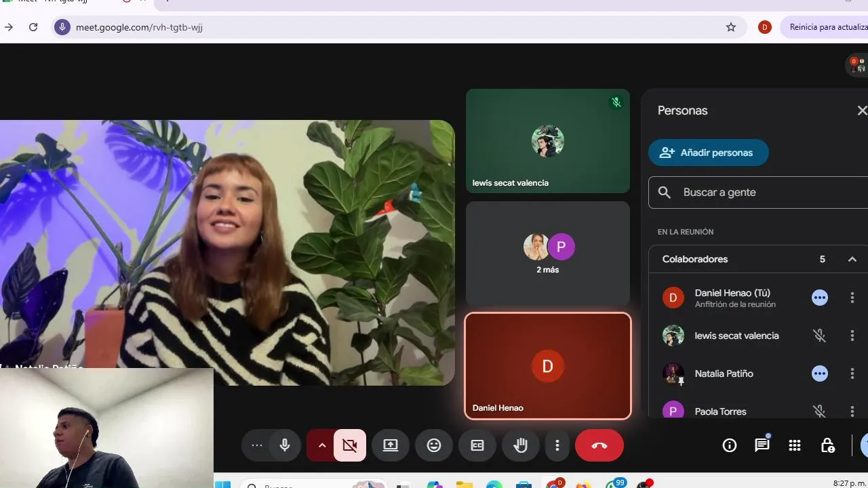Toggle closed captions (CC) button
Image resolution: width=868 pixels, height=488 pixels.
tap(477, 445)
